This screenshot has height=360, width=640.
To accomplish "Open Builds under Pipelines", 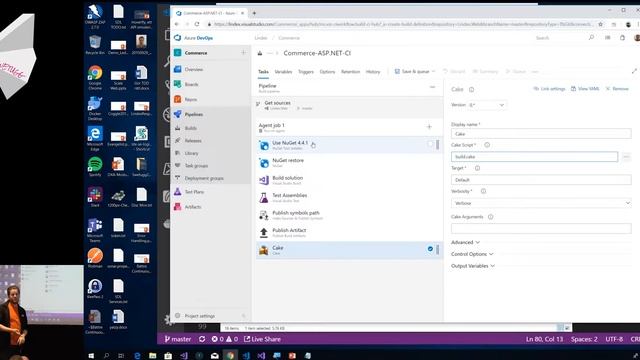I will pyautogui.click(x=190, y=128).
